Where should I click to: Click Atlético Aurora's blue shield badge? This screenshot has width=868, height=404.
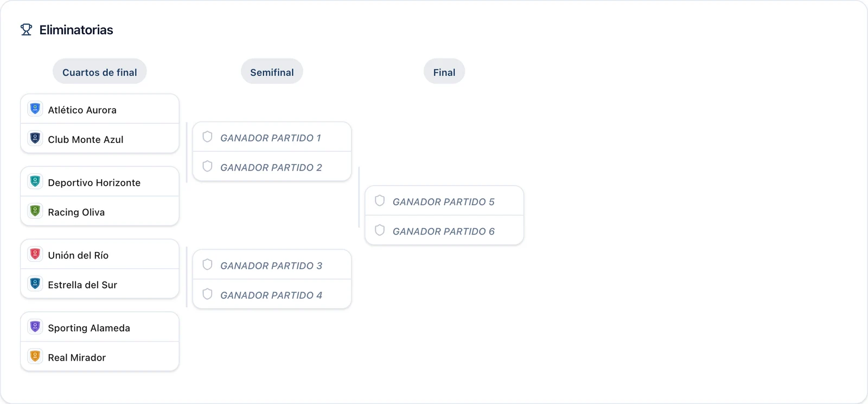(35, 109)
